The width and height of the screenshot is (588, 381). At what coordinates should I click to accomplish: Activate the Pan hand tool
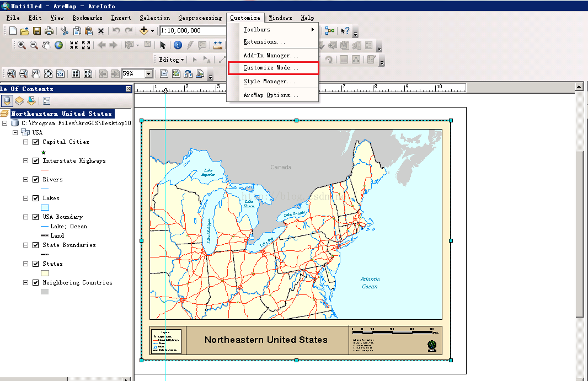(46, 45)
